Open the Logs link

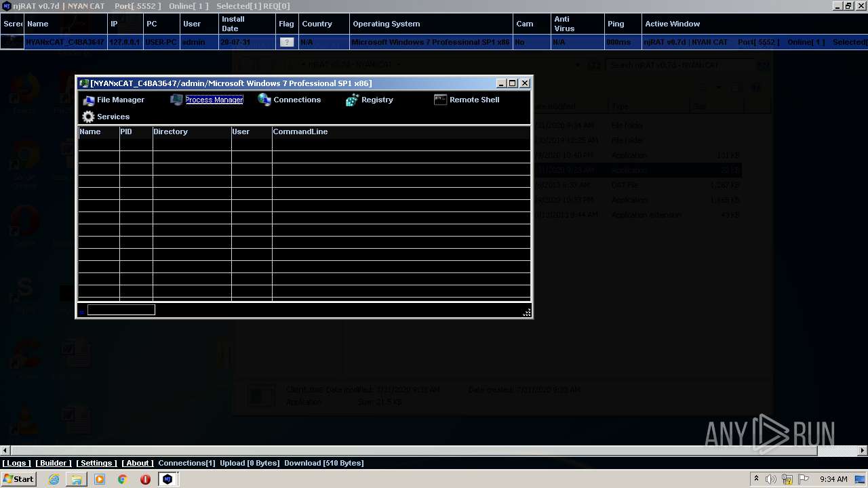point(16,463)
